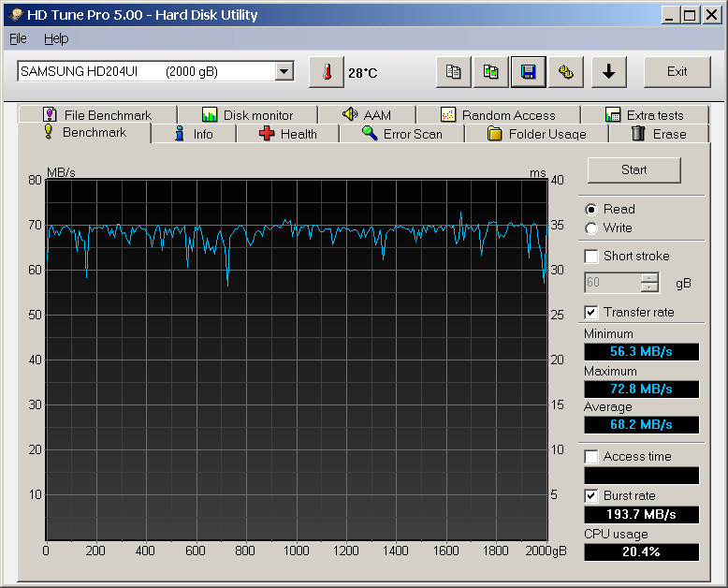Click the CPU usage 20.4% value
This screenshot has height=588, width=728.
coord(641,551)
